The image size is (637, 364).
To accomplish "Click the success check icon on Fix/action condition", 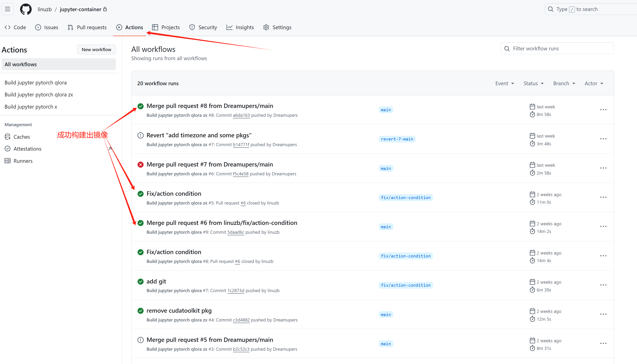I will pos(140,194).
